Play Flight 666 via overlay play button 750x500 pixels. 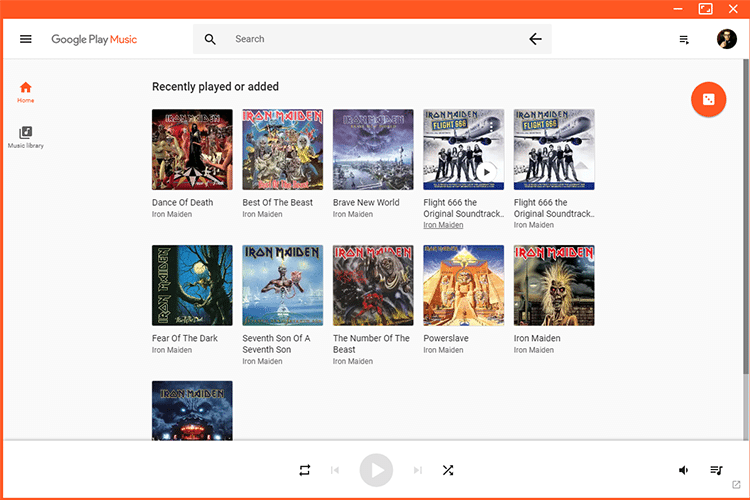[486, 172]
